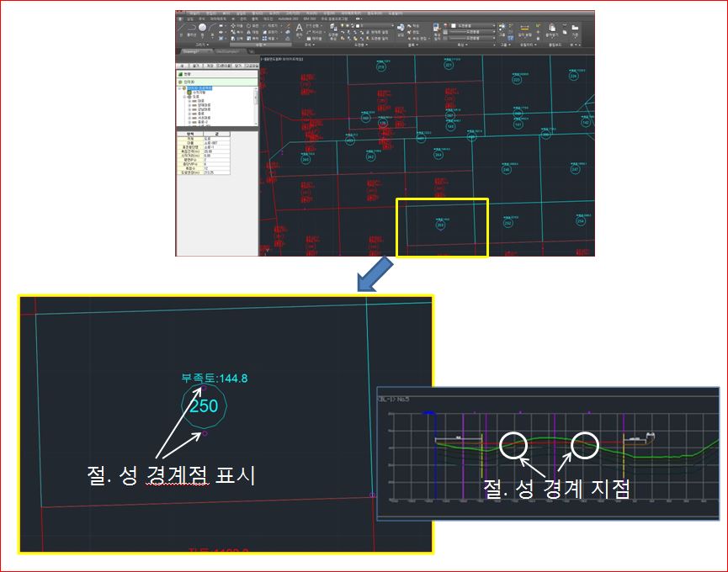Select the Line tool in the Draw panel
The width and height of the screenshot is (728, 572).
pos(181,29)
